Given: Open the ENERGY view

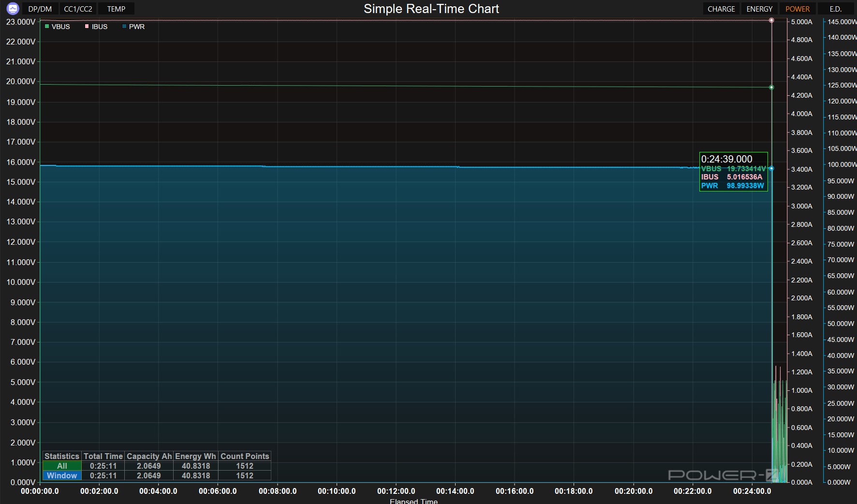Looking at the screenshot, I should pos(759,9).
